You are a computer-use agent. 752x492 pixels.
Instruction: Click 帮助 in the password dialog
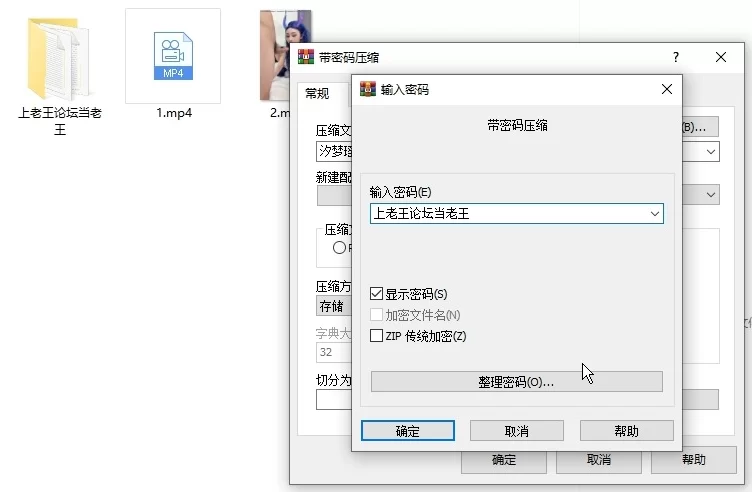[x=626, y=431]
